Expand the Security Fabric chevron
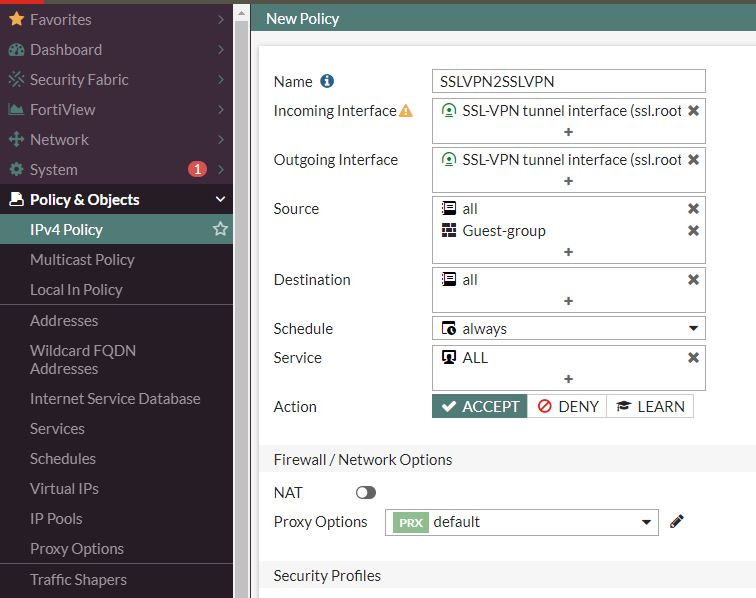The image size is (756, 598). click(x=221, y=80)
